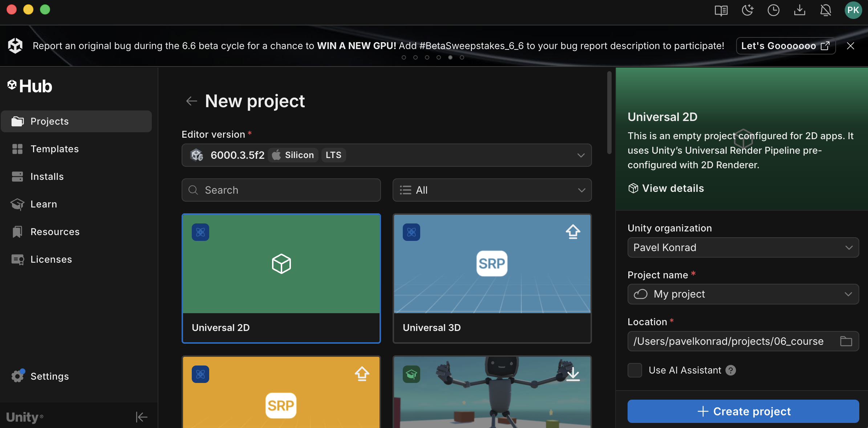Select the fifth banner carousel dot

click(450, 57)
